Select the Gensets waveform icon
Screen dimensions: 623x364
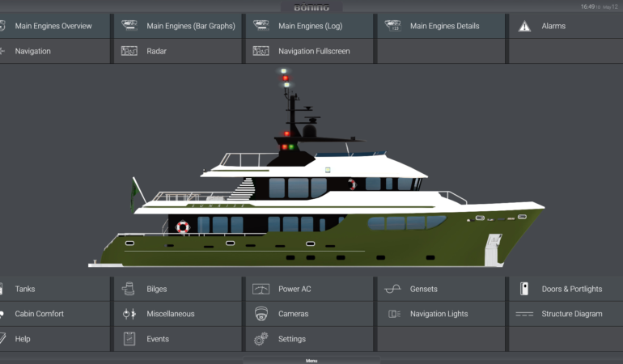point(392,289)
